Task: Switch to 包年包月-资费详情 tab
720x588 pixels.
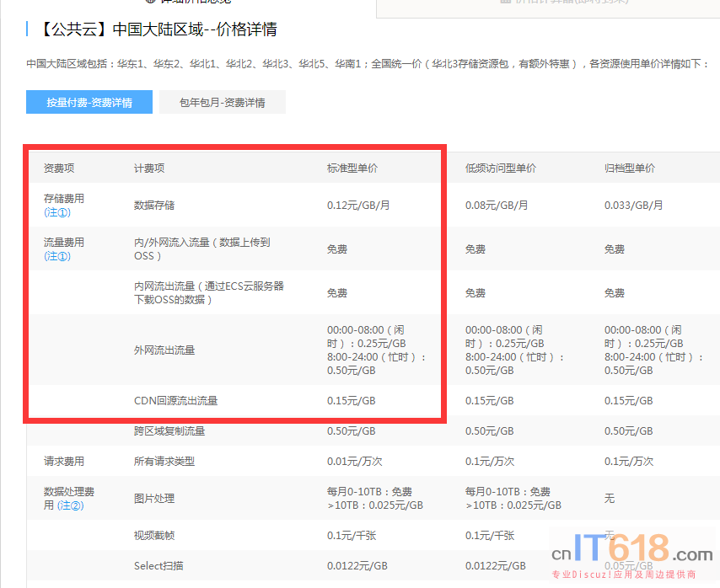Action: (x=222, y=102)
